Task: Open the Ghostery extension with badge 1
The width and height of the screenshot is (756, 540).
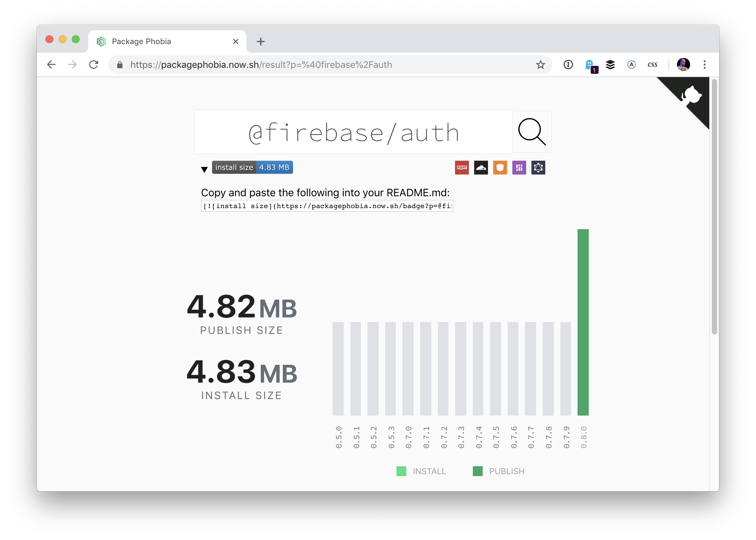Action: [x=590, y=66]
